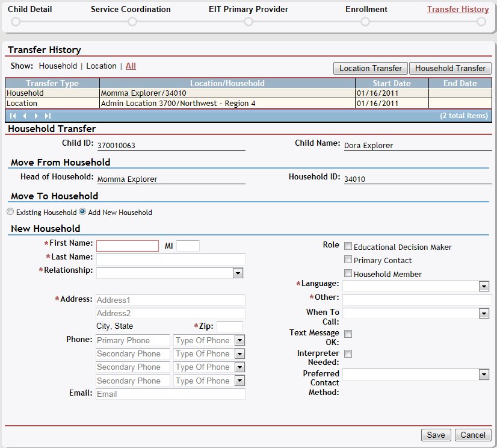Open the Preferred Contact Method dropdown
497x448 pixels.
pos(484,375)
